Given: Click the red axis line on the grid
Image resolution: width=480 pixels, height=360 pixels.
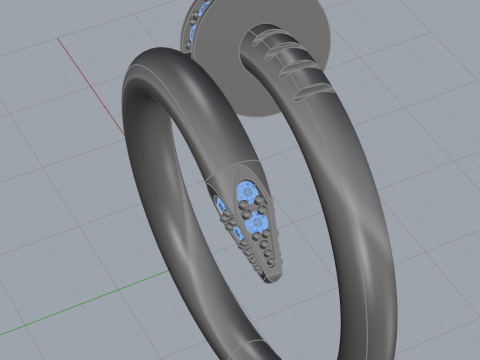Looking at the screenshot, I should coord(91,87).
